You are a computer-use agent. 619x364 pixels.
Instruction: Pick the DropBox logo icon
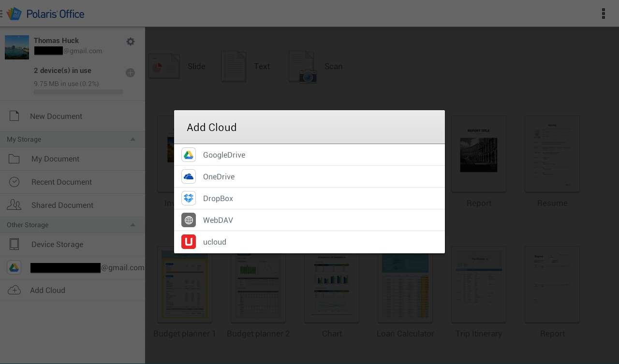[x=189, y=198]
